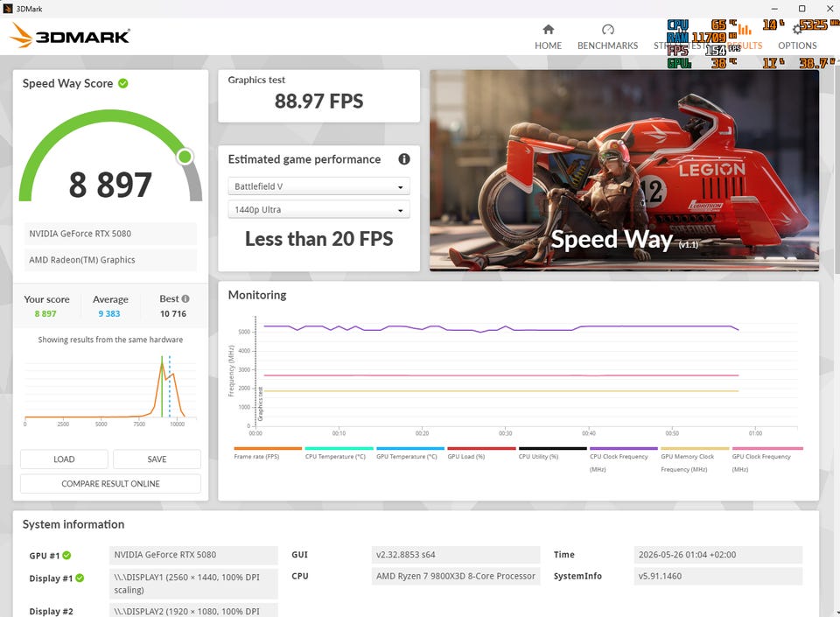The height and width of the screenshot is (617, 840).
Task: Minimize the 3DMark window
Action: click(774, 9)
